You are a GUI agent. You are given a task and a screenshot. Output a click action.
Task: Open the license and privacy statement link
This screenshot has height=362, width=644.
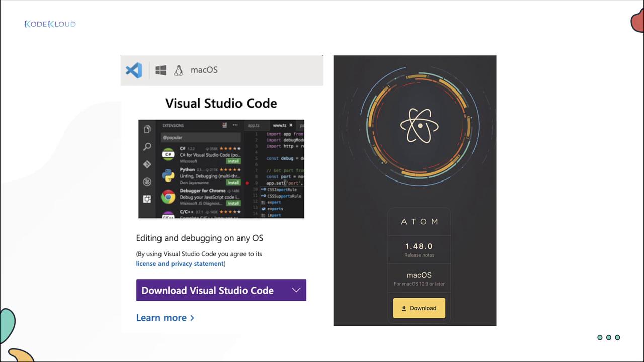point(180,264)
